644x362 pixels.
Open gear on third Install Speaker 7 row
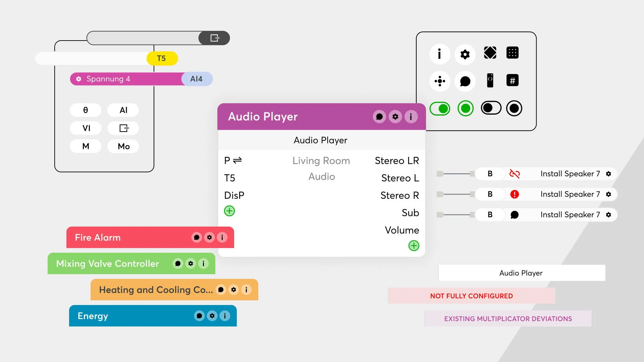[x=608, y=215]
